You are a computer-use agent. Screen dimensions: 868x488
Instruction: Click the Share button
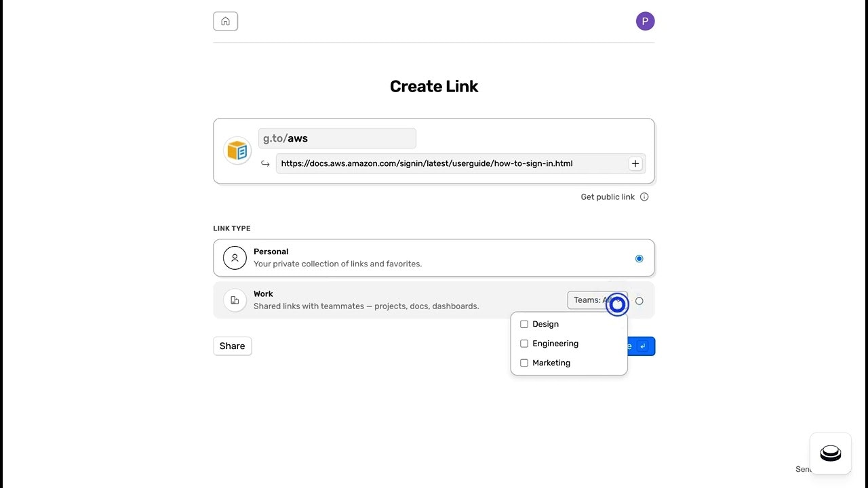232,346
